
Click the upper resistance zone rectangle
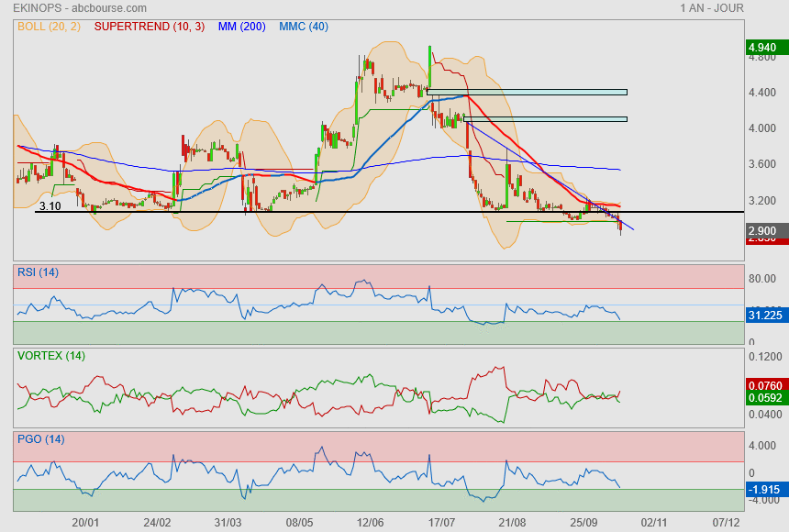527,92
